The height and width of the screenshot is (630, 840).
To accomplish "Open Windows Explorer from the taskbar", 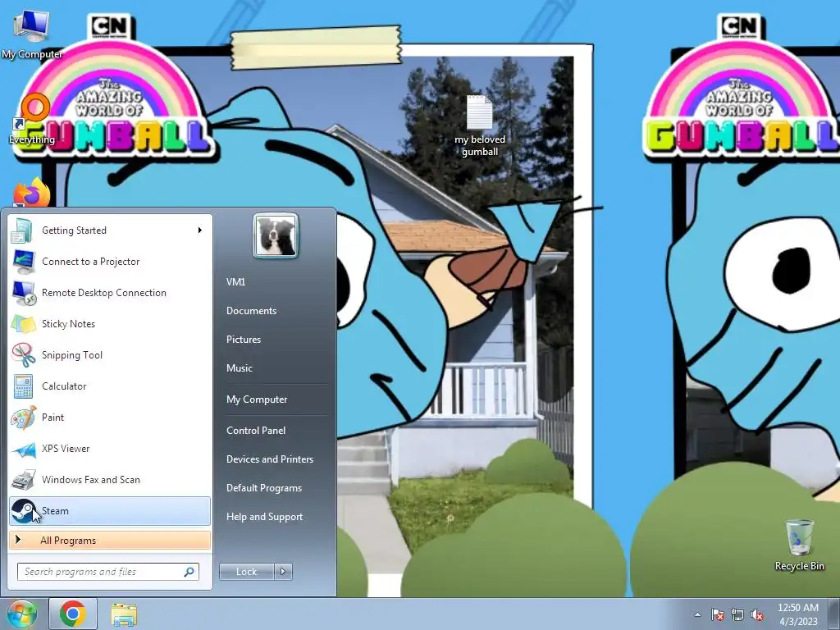I will click(124, 614).
